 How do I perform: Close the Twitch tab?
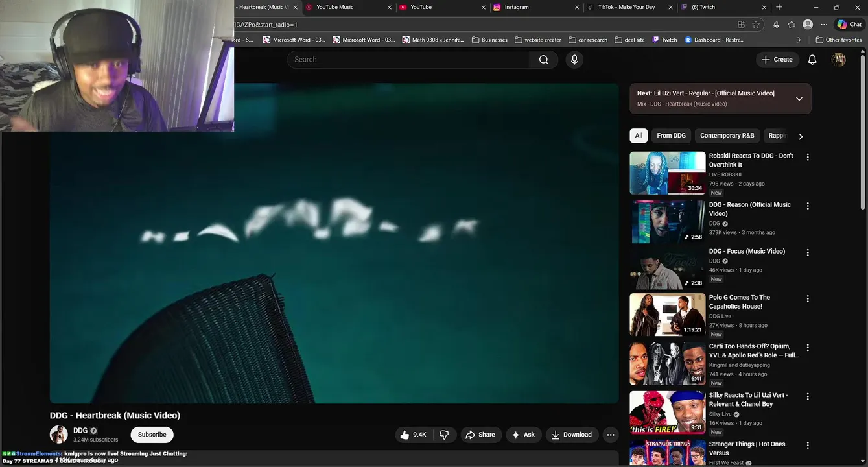tap(764, 7)
